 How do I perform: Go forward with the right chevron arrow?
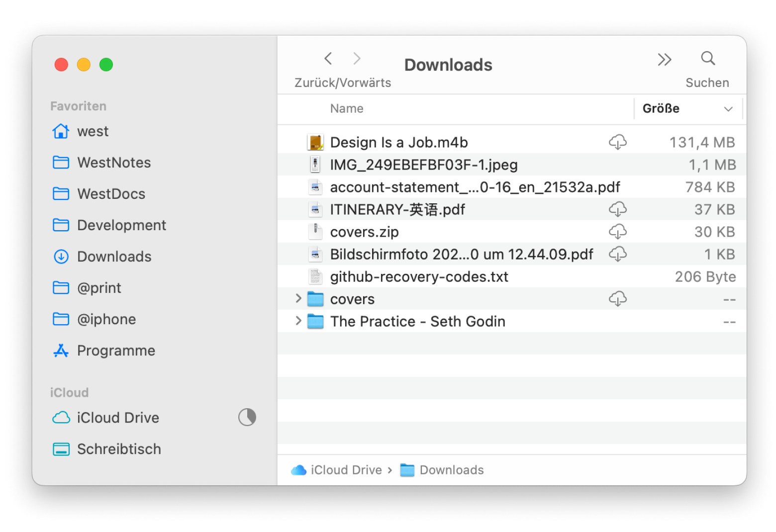(x=357, y=59)
